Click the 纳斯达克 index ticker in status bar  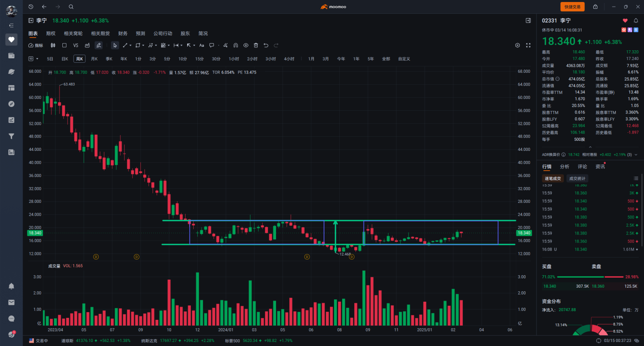pos(178,341)
